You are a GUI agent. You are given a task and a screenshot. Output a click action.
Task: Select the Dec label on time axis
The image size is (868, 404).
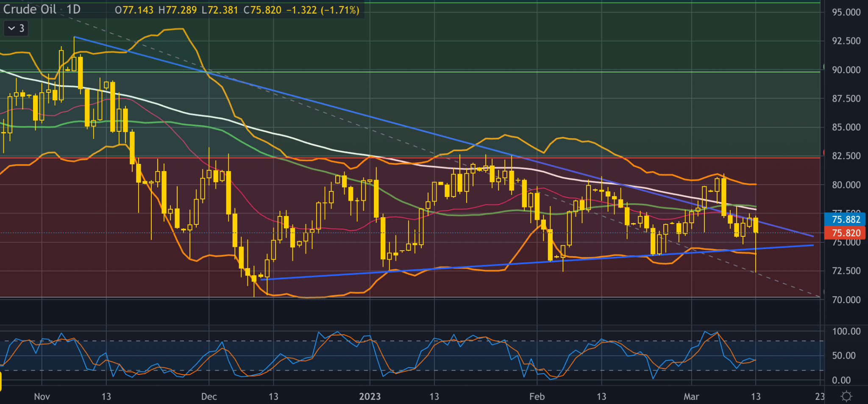click(x=209, y=396)
